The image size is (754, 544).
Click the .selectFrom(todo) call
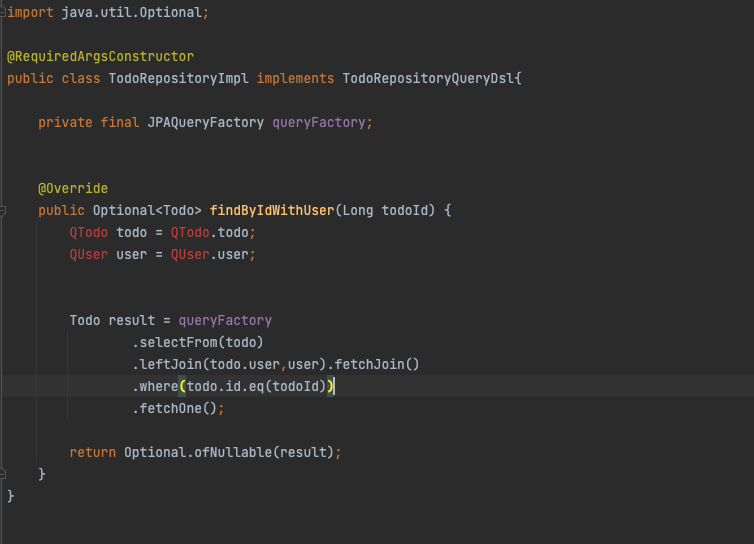pyautogui.click(x=198, y=342)
